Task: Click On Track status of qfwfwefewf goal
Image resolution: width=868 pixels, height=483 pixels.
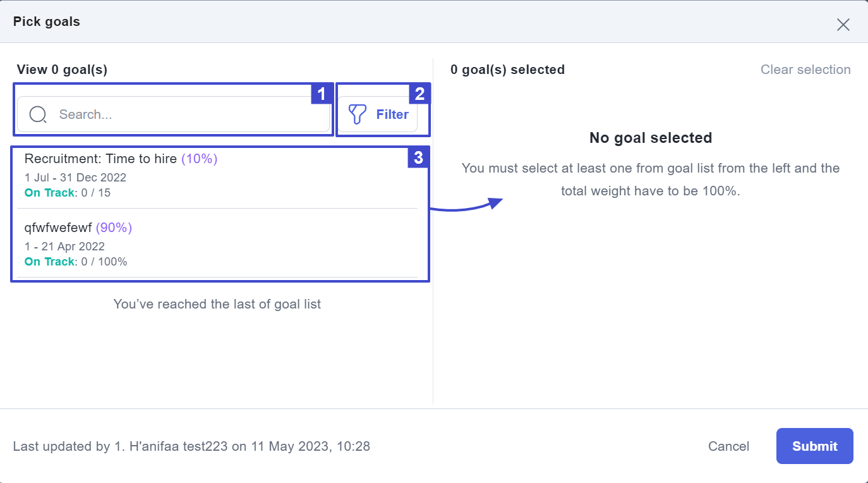Action: (50, 262)
